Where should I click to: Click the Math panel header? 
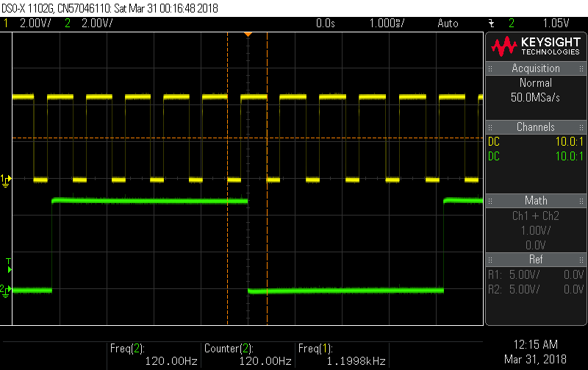[536, 201]
